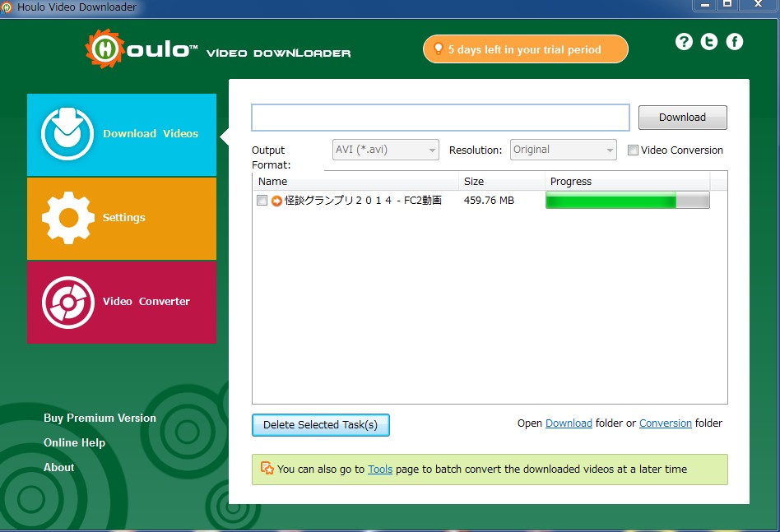Open the About link
Image resolution: width=780 pixels, height=532 pixels.
(x=58, y=467)
